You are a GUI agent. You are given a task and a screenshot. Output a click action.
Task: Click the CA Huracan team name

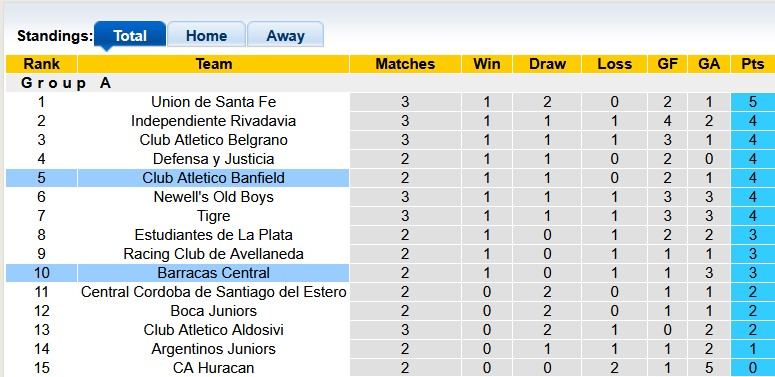pos(214,368)
